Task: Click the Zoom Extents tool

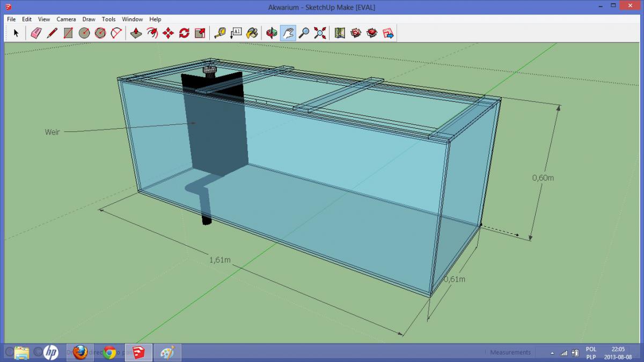Action: point(320,33)
